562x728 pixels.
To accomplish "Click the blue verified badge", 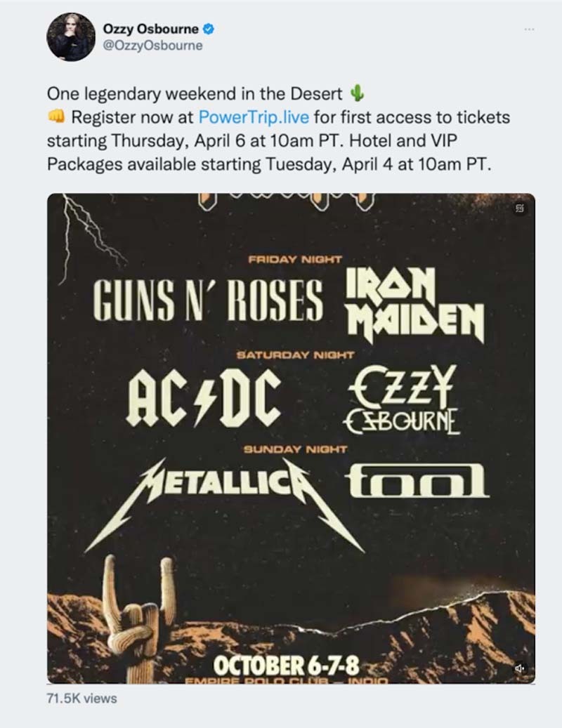I will pos(209,29).
